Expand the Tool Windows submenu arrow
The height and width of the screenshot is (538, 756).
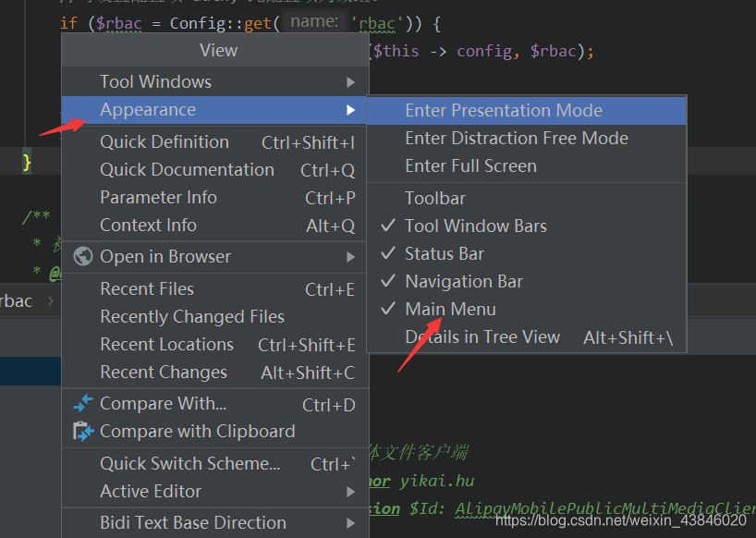351,82
